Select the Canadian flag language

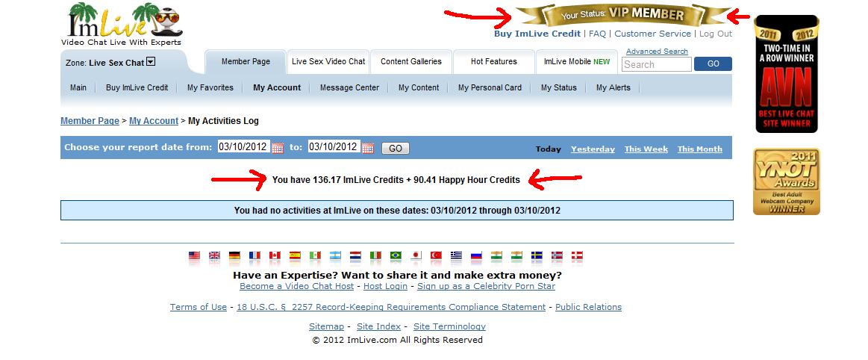pos(275,256)
